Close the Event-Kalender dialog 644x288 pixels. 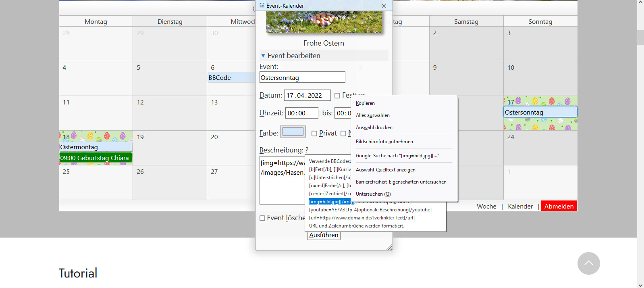pyautogui.click(x=384, y=6)
